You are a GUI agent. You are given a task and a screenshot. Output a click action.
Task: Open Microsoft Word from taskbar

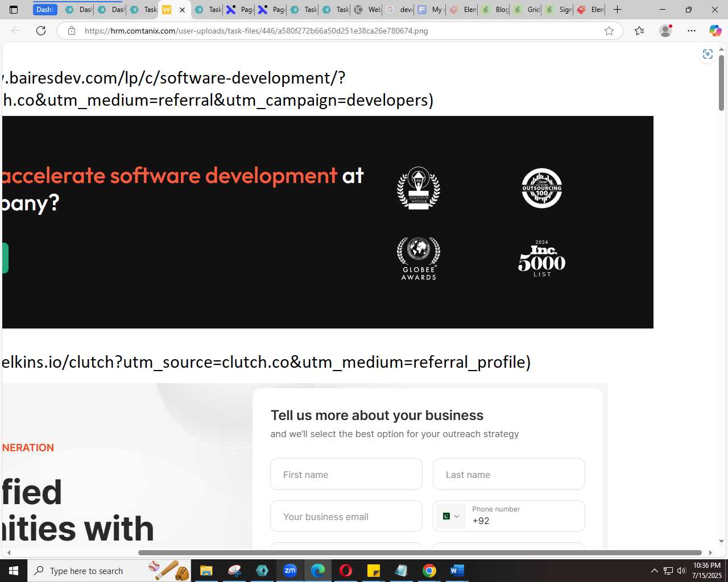[x=457, y=571]
